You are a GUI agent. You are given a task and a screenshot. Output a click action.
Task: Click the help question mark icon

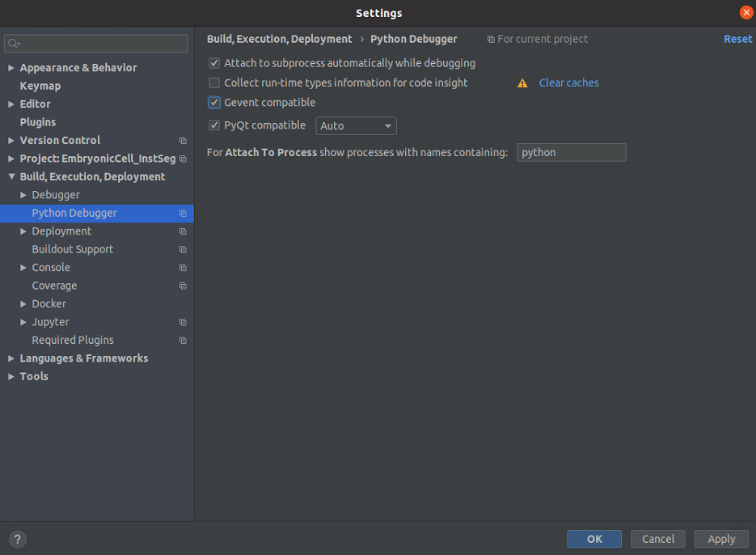tap(18, 539)
